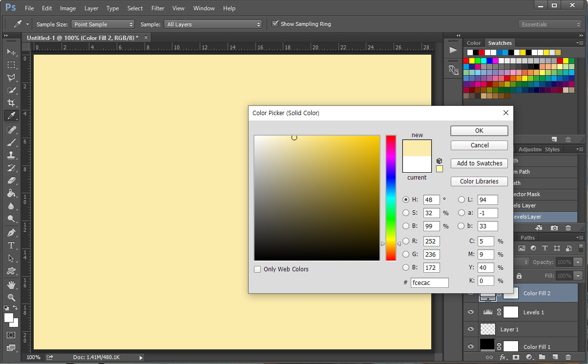Add layer style fx icon
The image size is (588, 364).
pyautogui.click(x=503, y=357)
